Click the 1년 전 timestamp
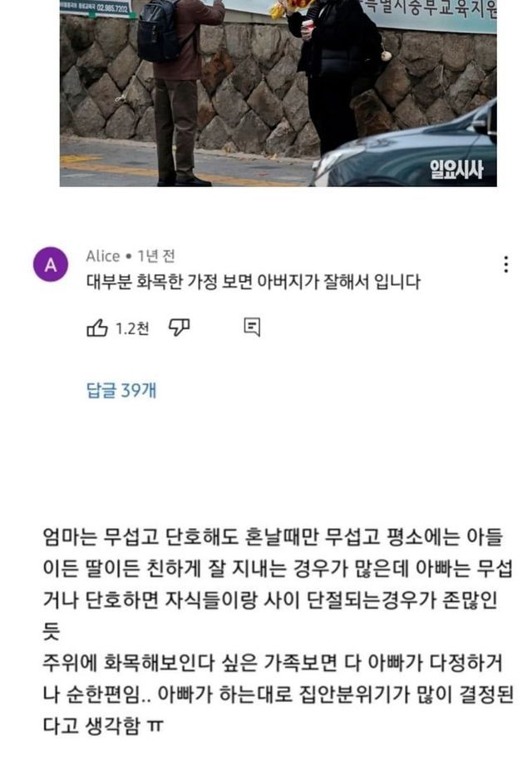This screenshot has height=776, width=532. [x=155, y=256]
